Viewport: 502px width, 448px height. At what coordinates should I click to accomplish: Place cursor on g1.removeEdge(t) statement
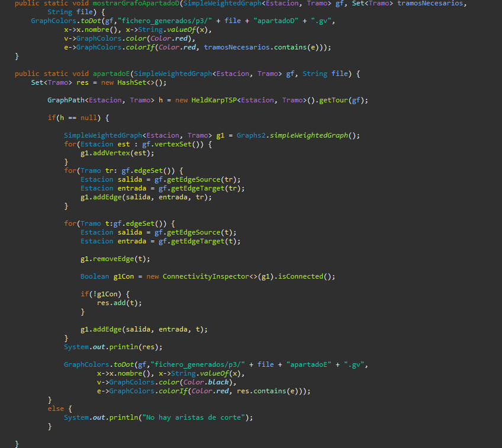point(115,259)
